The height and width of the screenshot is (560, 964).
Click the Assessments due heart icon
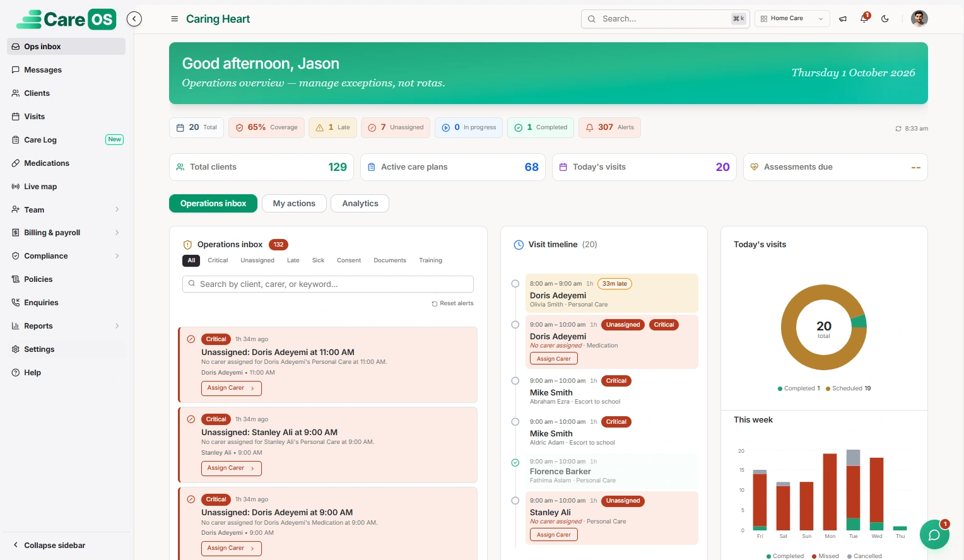click(x=754, y=167)
